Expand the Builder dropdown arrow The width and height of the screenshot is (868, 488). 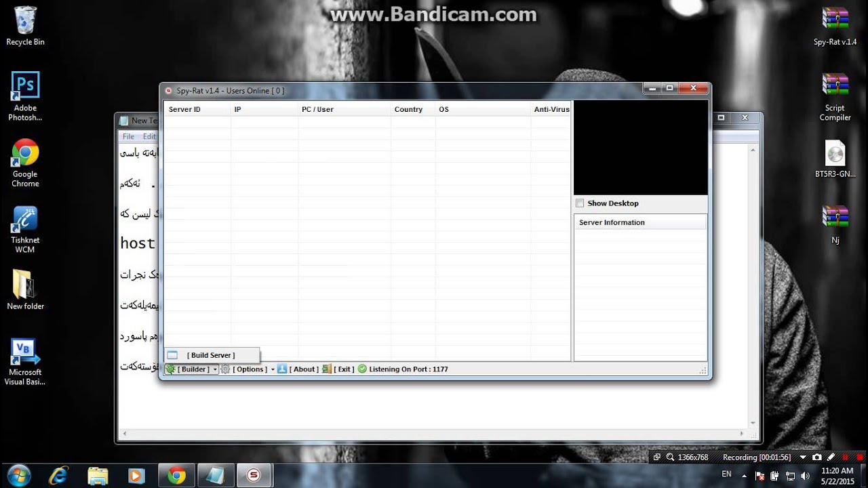point(215,369)
